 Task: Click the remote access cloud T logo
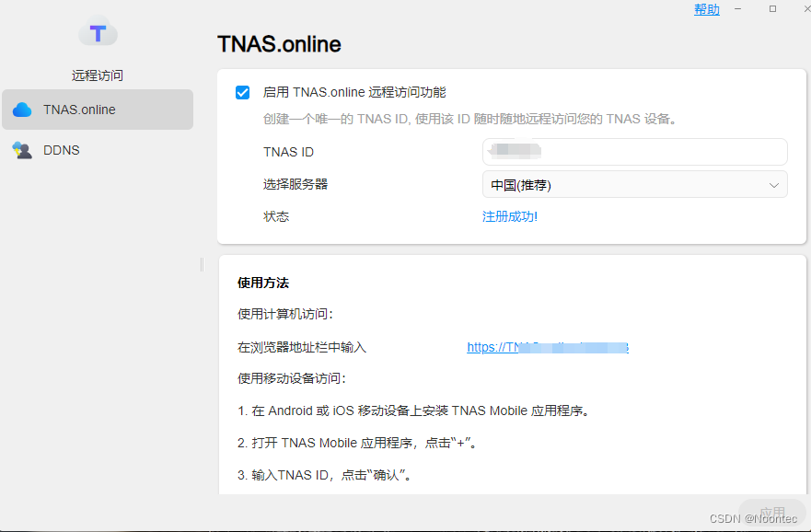click(x=98, y=32)
